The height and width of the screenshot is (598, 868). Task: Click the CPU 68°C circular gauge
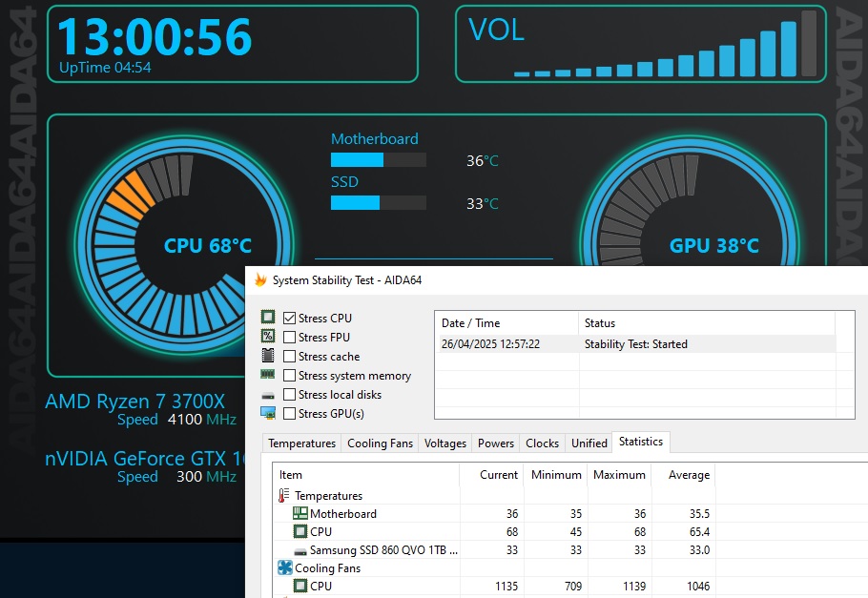(184, 243)
